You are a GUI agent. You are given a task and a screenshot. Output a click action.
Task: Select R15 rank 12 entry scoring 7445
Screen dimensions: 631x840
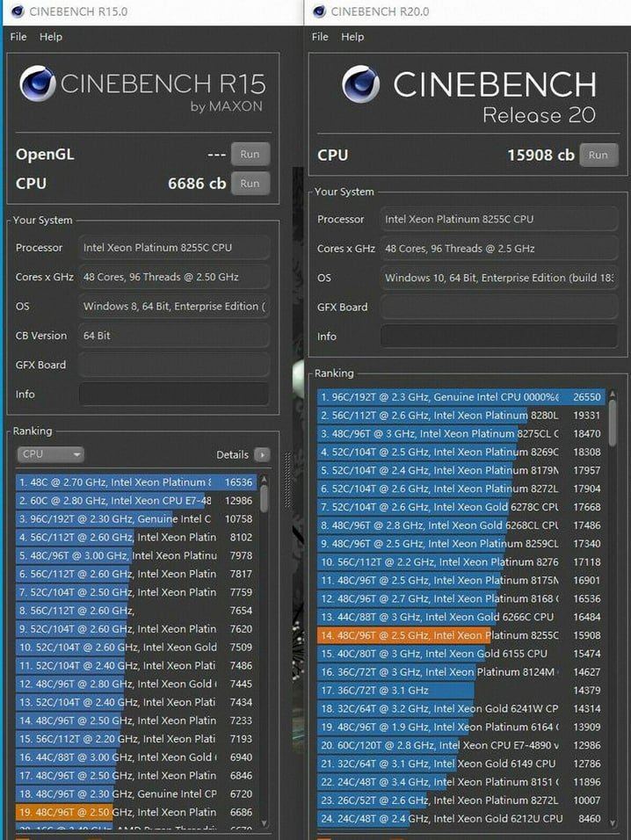pos(136,684)
